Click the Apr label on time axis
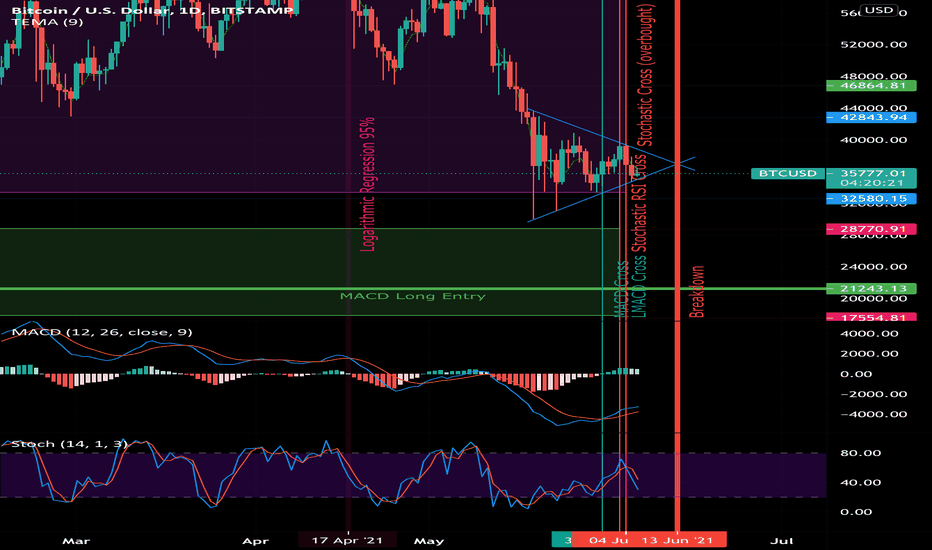Image resolution: width=932 pixels, height=550 pixels. click(256, 541)
